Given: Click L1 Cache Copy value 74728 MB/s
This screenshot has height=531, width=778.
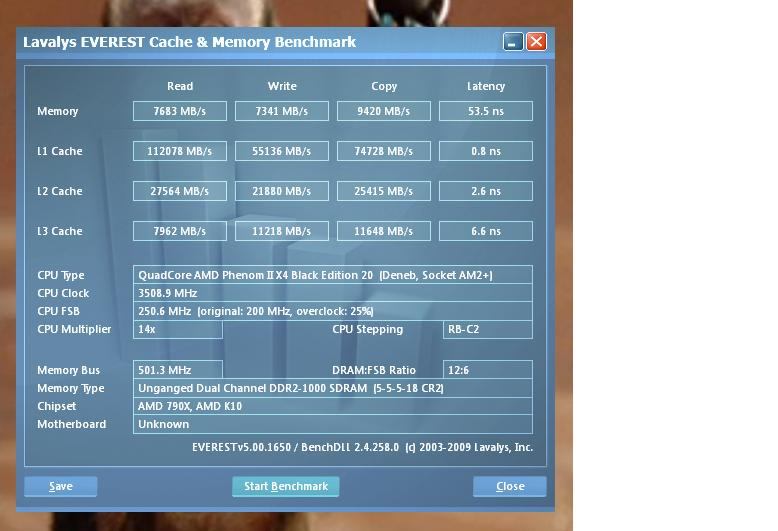Looking at the screenshot, I should click(384, 151).
